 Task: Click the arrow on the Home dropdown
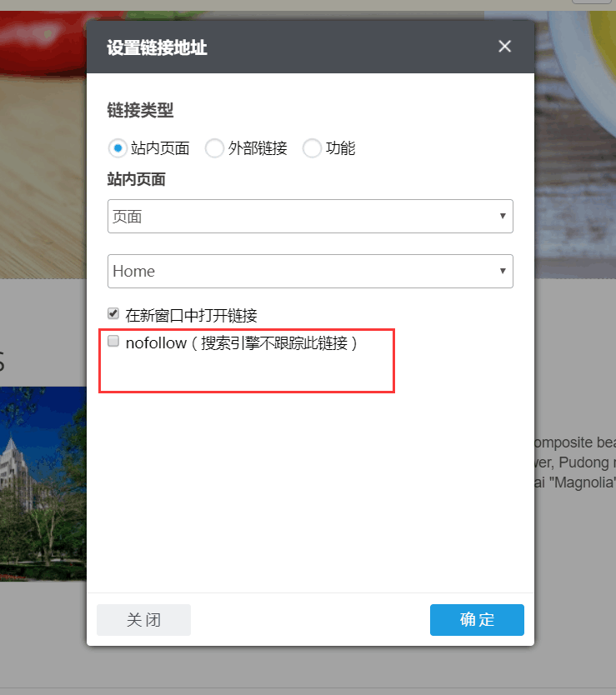(503, 271)
